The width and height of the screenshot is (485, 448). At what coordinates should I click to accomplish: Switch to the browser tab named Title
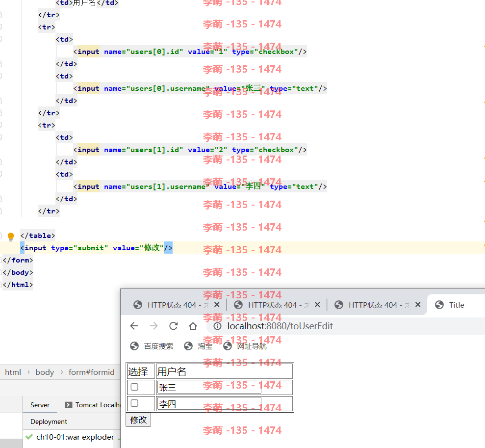click(456, 305)
